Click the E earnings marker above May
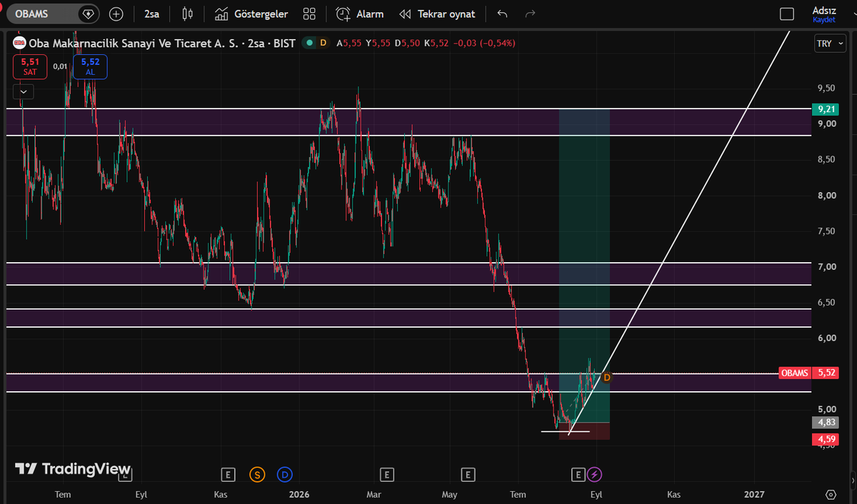Screen dimensions: 857x504 (x=468, y=474)
